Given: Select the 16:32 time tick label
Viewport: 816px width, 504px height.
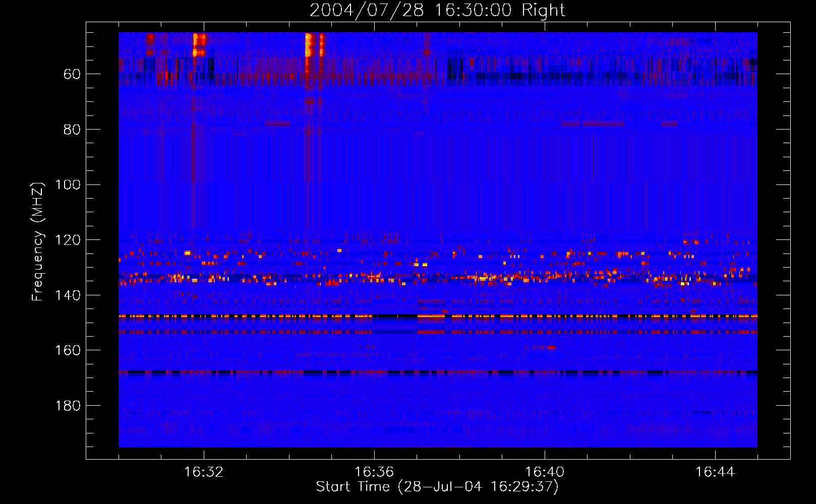Looking at the screenshot, I should point(204,472).
